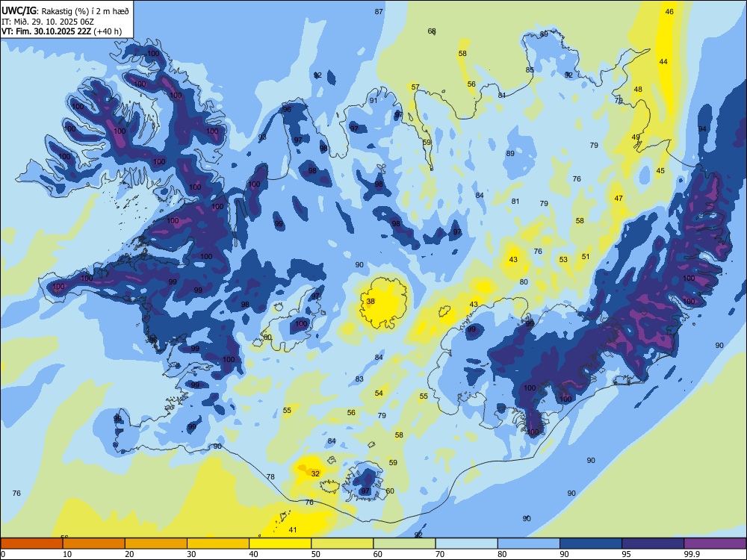Click the humidity value '48' on the map
The image size is (747, 560).
point(638,89)
